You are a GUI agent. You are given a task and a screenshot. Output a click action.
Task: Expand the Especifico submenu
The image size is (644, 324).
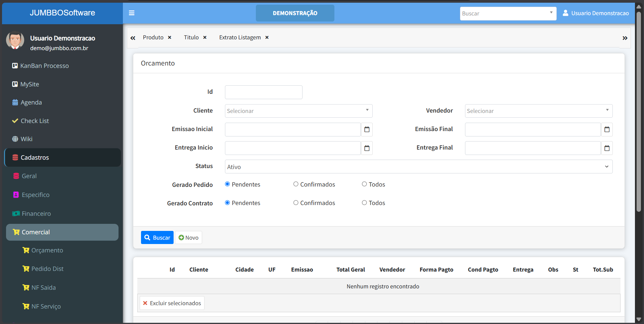click(x=35, y=195)
